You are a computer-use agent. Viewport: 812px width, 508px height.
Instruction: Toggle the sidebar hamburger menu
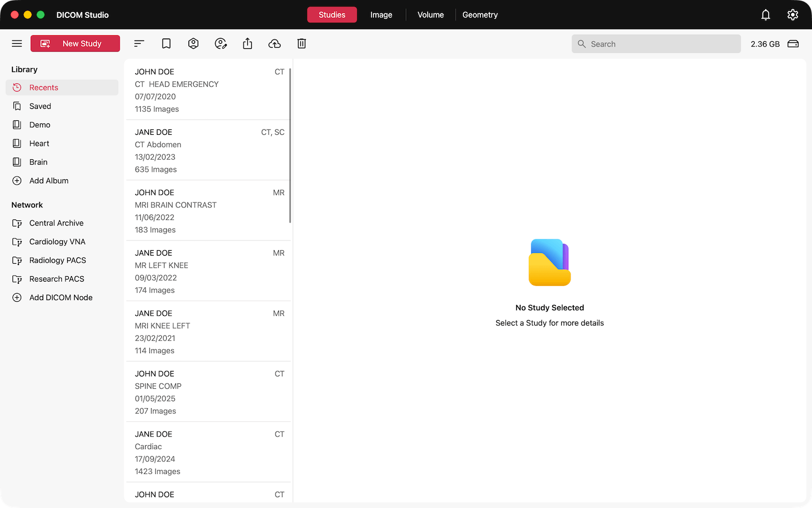pos(17,43)
